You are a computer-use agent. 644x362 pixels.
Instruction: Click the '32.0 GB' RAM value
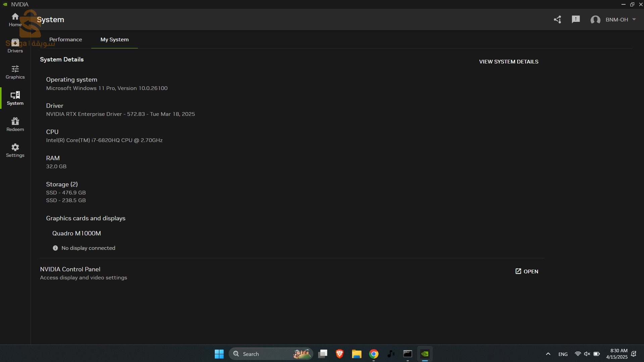click(x=56, y=166)
